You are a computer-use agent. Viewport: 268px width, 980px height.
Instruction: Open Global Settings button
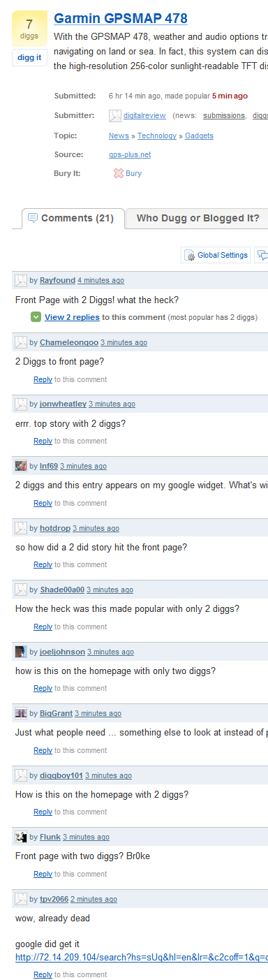coord(216,256)
